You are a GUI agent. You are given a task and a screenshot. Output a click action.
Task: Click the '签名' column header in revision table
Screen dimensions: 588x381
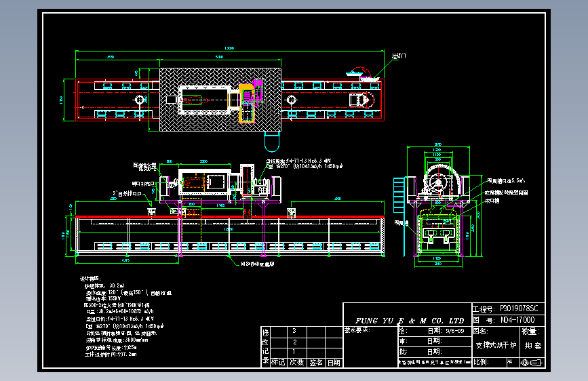coord(316,363)
